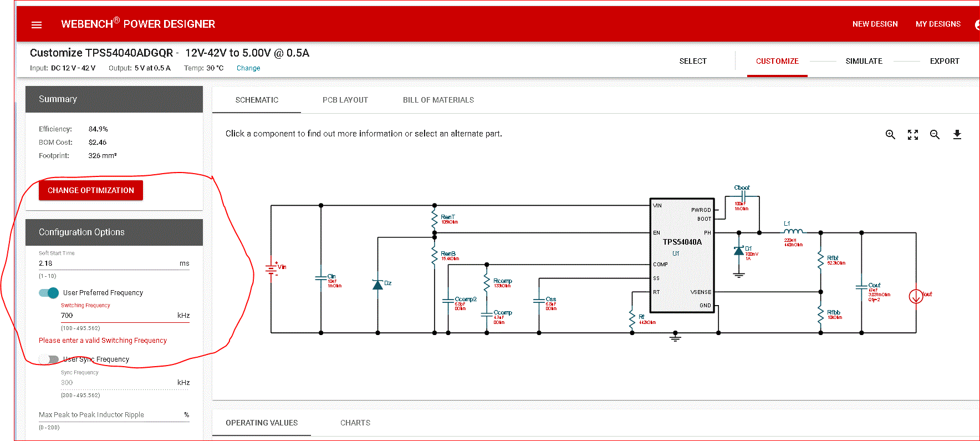Click the Dz zener diode component
980x441 pixels.
(378, 285)
